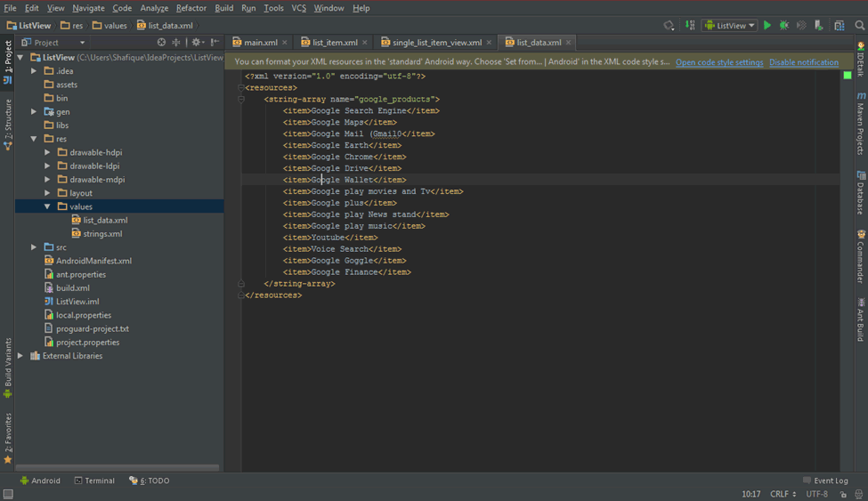Open the Build Variants tool window
868x501 pixels.
click(8, 368)
